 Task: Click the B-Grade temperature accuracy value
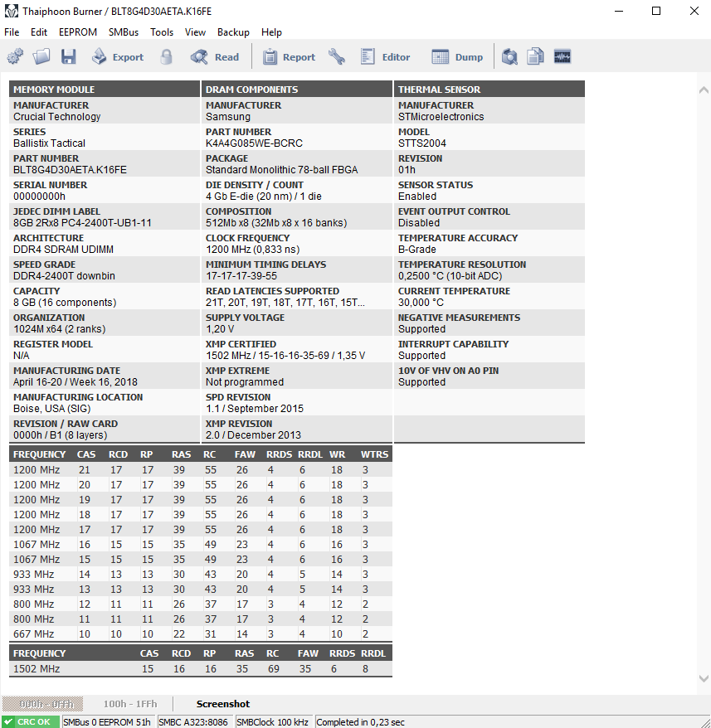(x=416, y=249)
